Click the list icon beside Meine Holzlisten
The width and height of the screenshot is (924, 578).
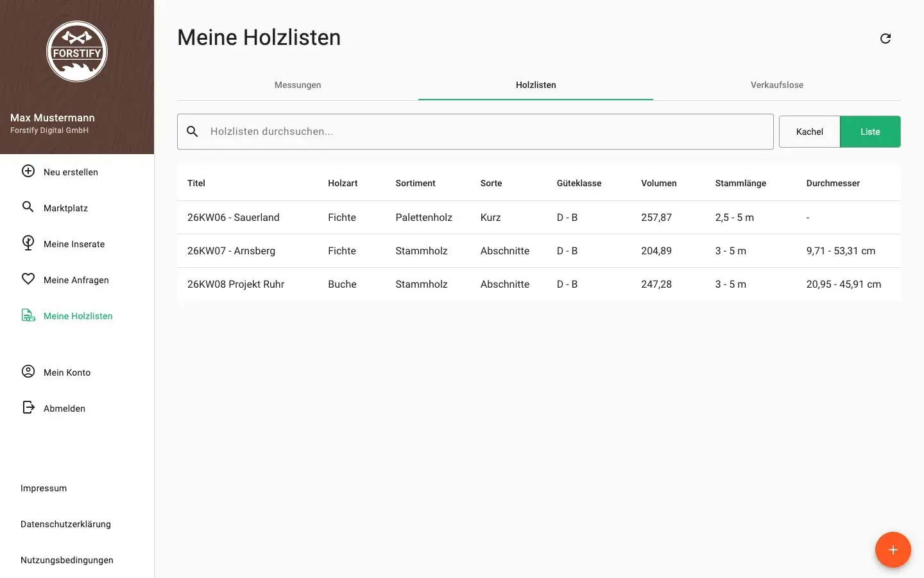28,315
